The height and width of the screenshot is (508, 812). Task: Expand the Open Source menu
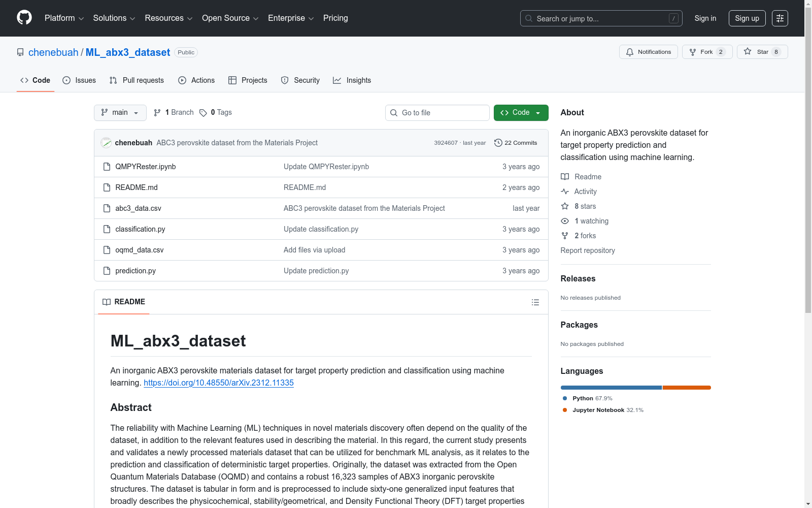pos(230,18)
